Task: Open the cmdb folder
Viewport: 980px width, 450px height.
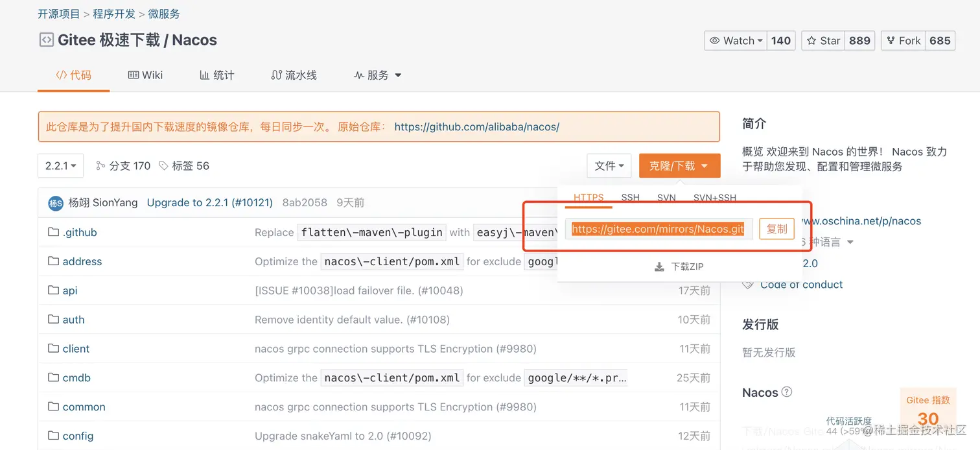Action: (76, 378)
